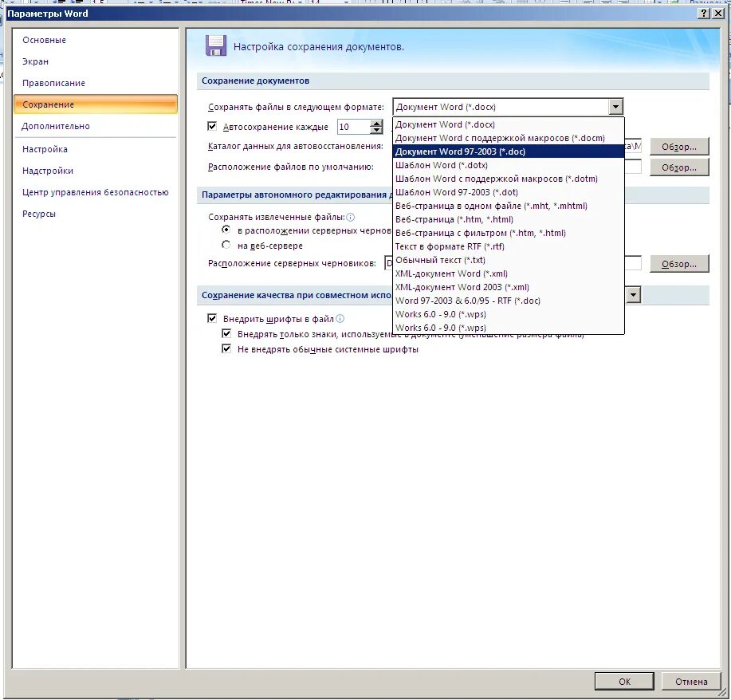Select Веб-страница с фильтром format
This screenshot has height=700, width=731.
tap(508, 233)
